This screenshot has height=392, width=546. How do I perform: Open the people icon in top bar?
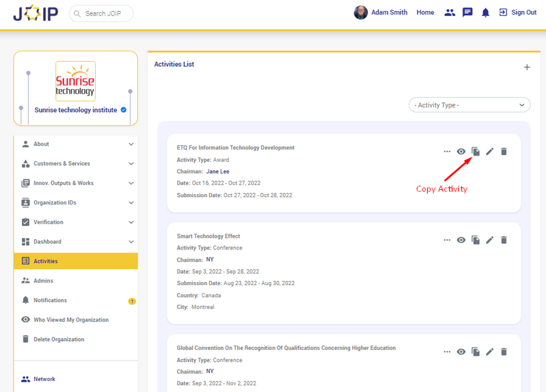click(450, 13)
